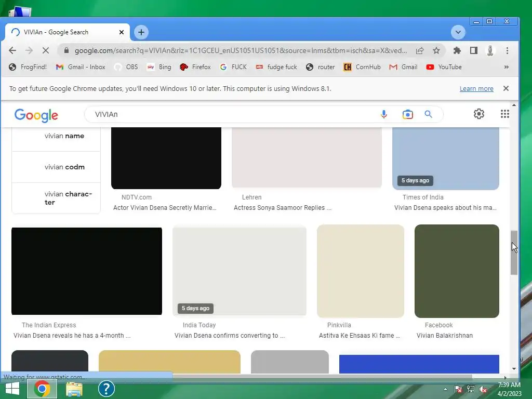Open the router bookmark
The width and height of the screenshot is (532, 399).
pos(320,67)
